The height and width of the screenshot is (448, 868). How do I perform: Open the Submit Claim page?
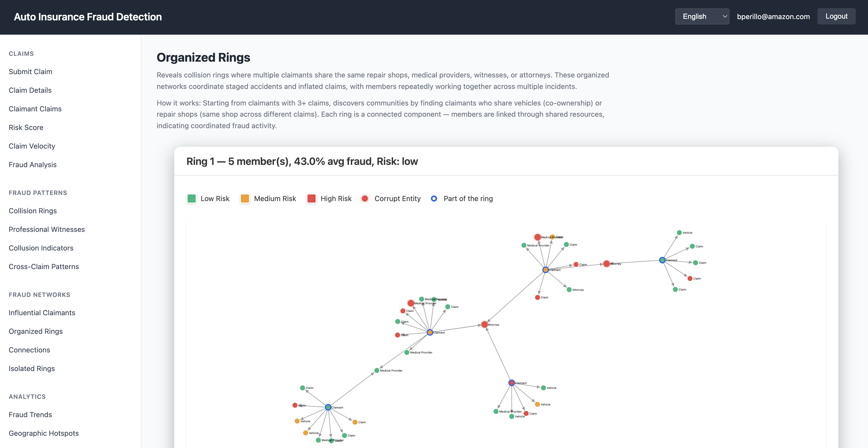(x=30, y=72)
